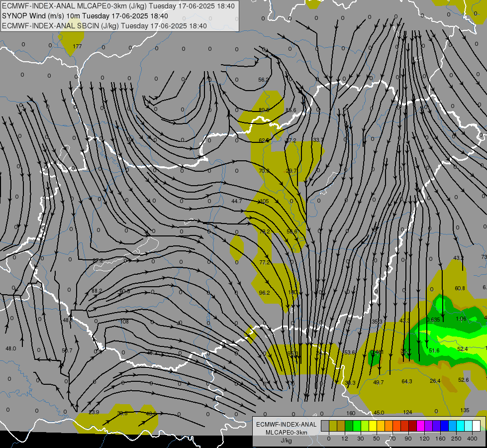Click the map value 56.2
Screen dimensions: 487x448
(x=264, y=80)
